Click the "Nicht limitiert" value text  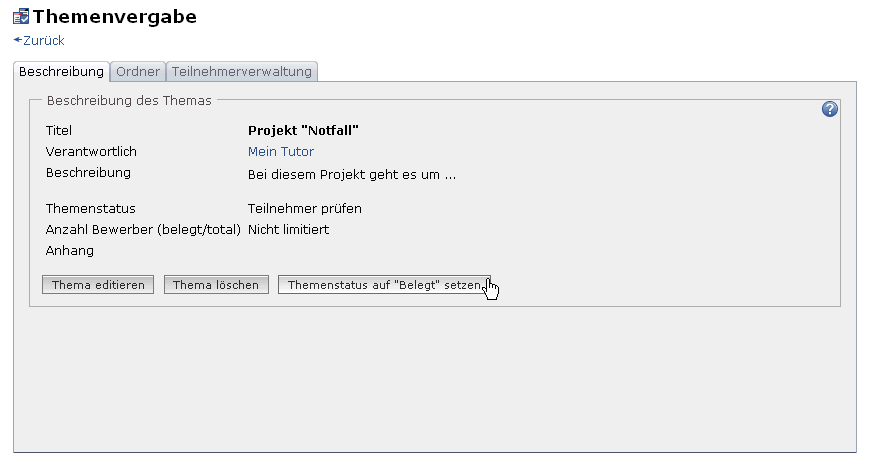(x=289, y=230)
